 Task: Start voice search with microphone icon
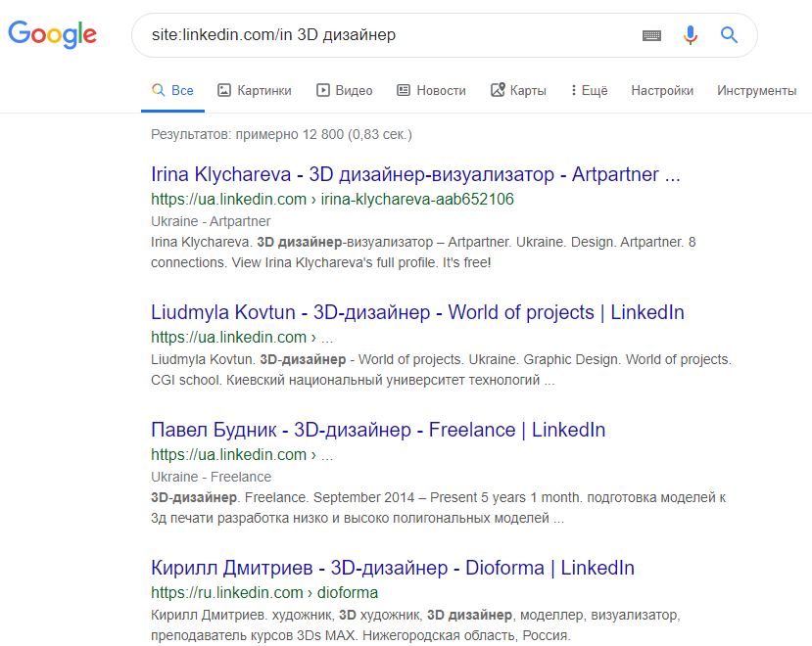tap(691, 35)
